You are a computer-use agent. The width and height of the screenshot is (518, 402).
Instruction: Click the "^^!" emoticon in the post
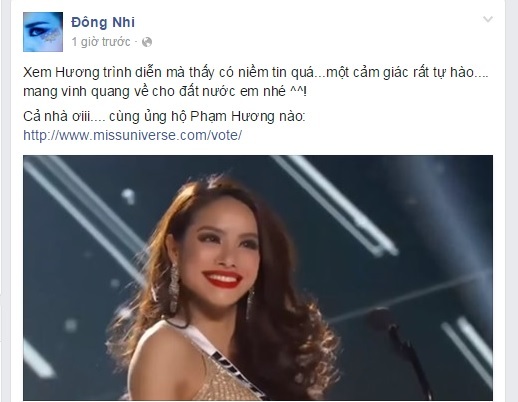point(298,91)
